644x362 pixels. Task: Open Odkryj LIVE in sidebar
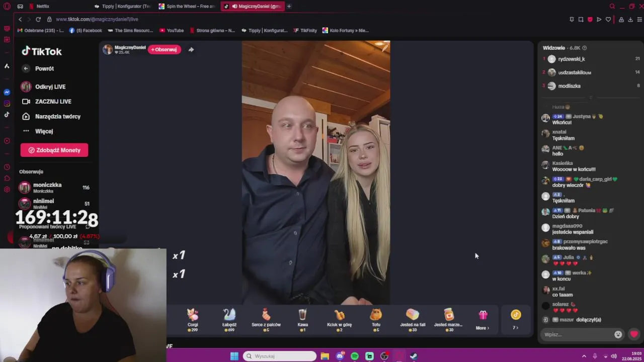coord(44,86)
